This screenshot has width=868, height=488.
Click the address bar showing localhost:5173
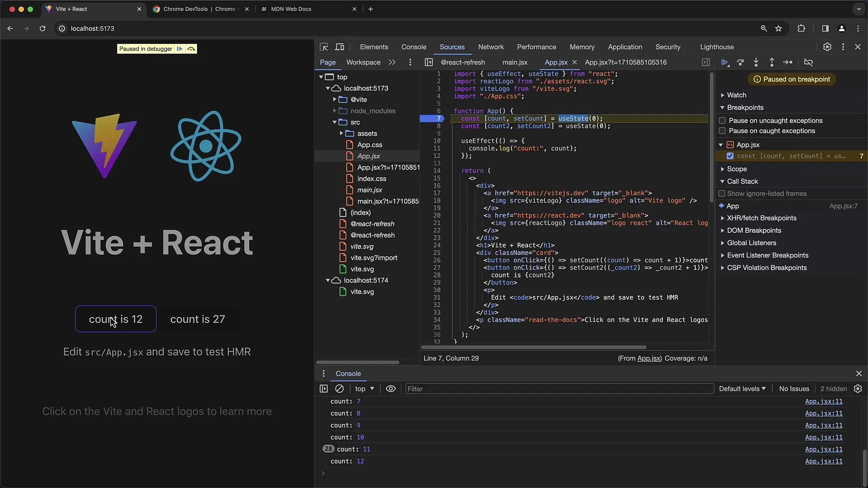tap(92, 28)
